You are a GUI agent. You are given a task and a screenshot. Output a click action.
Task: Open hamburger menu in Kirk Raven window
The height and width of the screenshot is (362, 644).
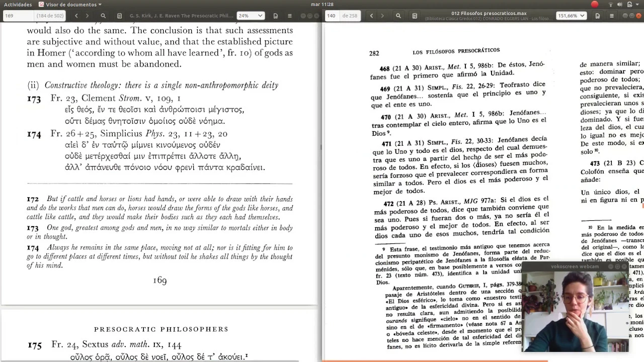pyautogui.click(x=290, y=16)
